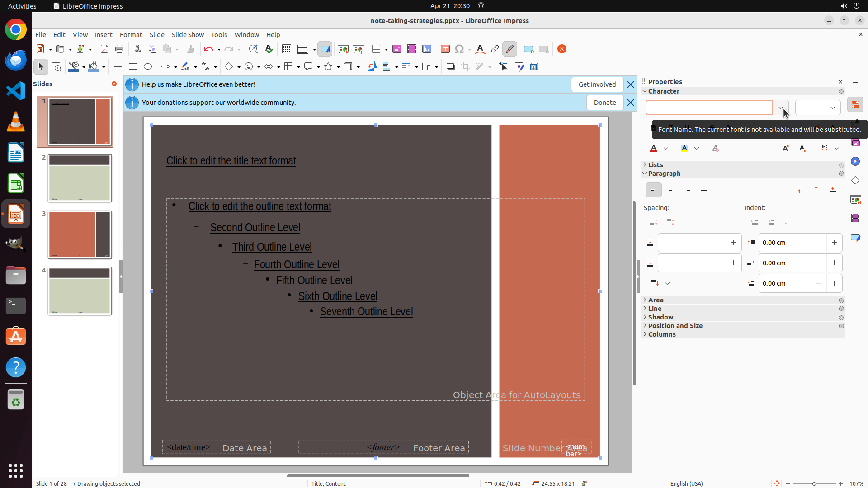Open the Format menu

(131, 35)
